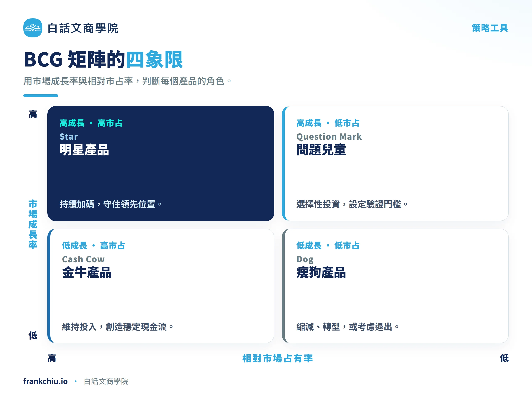Screen dimensions: 532x399
Task: Select the 瘦狗產品 quadrant title
Action: coord(321,272)
